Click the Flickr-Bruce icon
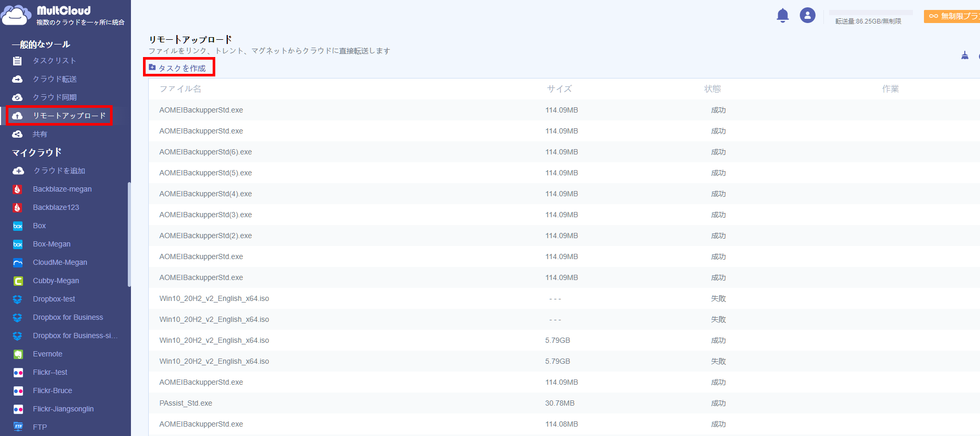The image size is (980, 436). (18, 391)
